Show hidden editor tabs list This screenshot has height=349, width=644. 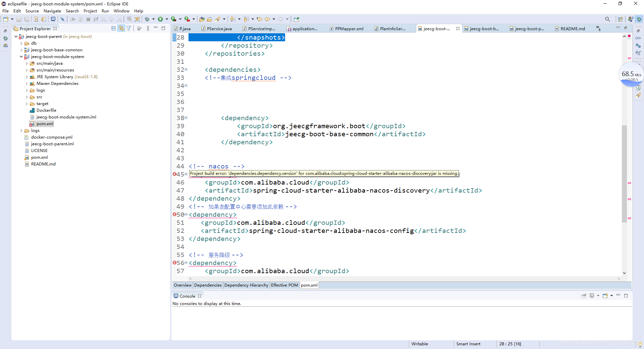point(598,29)
